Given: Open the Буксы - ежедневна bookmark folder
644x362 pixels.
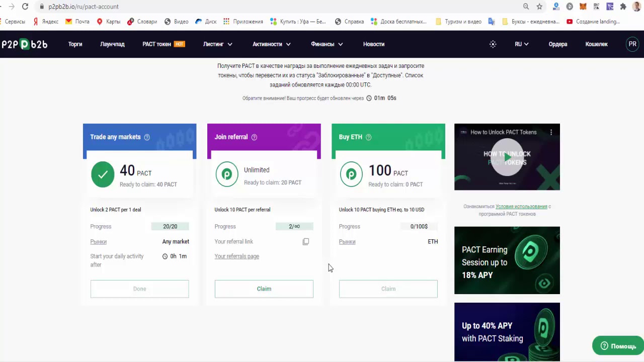Looking at the screenshot, I should coord(531,22).
